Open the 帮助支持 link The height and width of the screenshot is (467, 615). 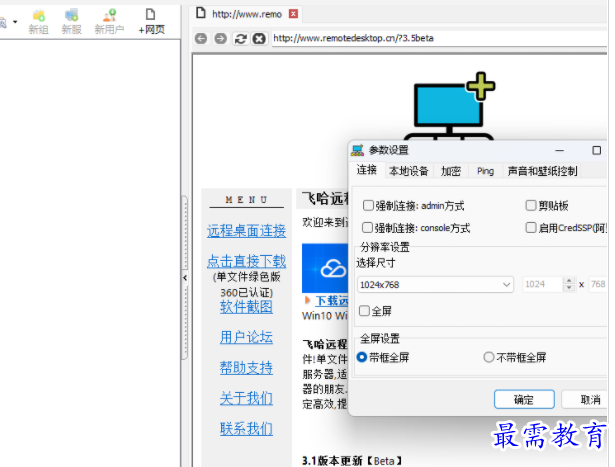(246, 367)
